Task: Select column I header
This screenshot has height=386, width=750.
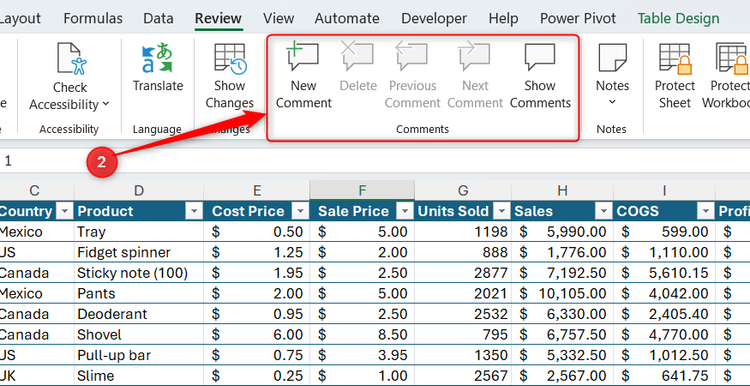Action: 664,190
